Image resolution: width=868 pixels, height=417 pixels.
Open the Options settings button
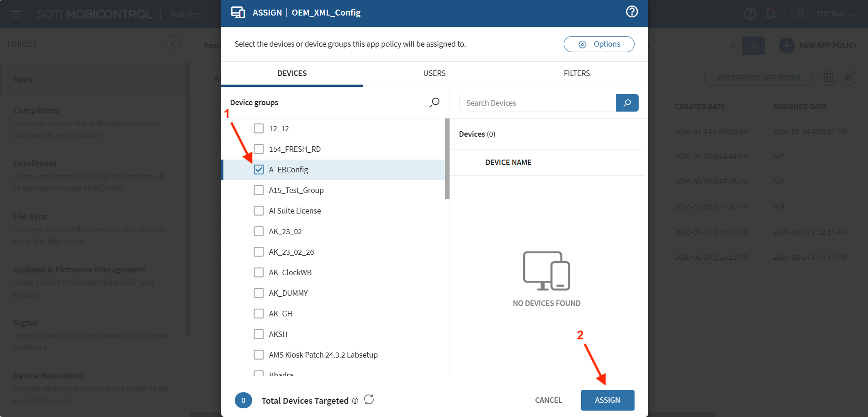click(598, 44)
